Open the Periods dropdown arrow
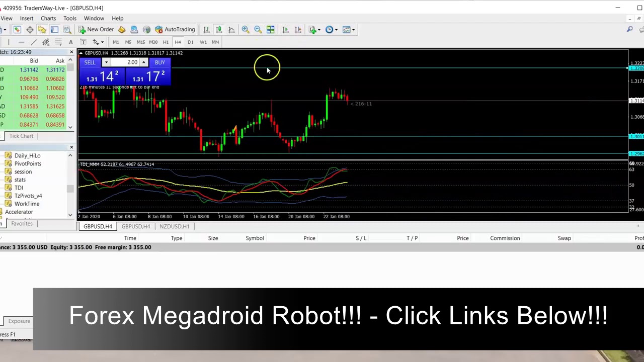Viewport: 644px width, 362px height. (336, 30)
